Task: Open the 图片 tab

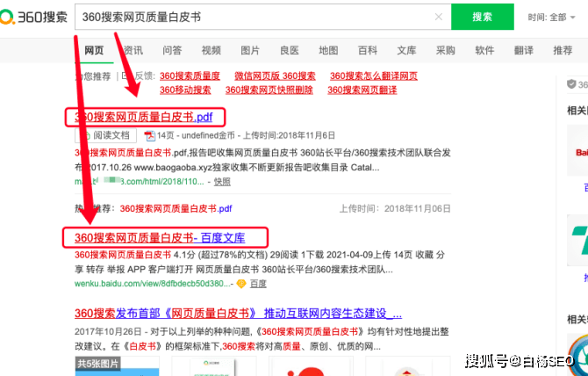Action: [x=250, y=50]
